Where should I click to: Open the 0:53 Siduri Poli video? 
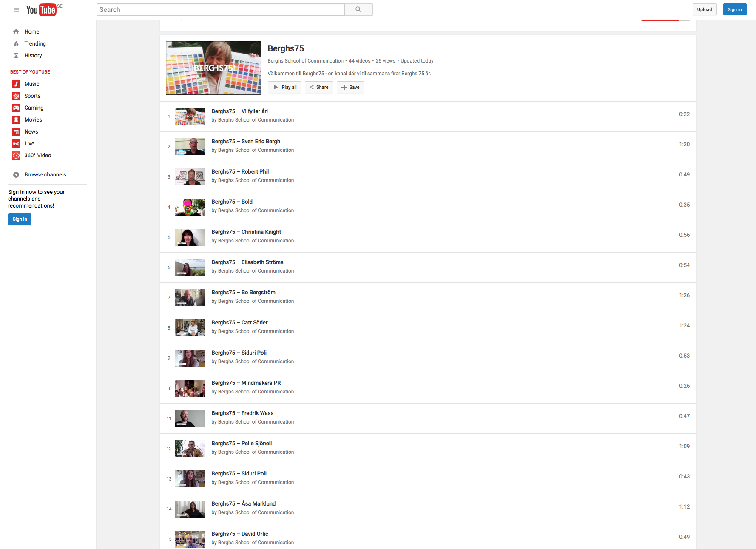click(x=239, y=353)
